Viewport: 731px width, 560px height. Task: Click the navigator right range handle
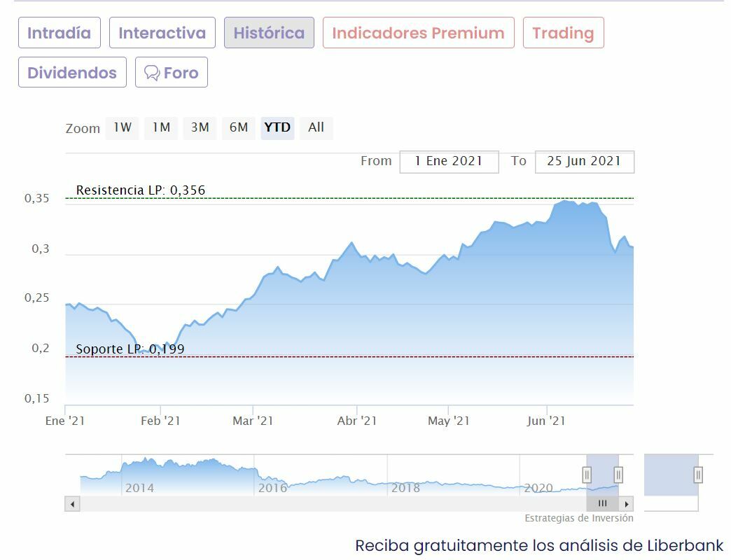coord(618,475)
